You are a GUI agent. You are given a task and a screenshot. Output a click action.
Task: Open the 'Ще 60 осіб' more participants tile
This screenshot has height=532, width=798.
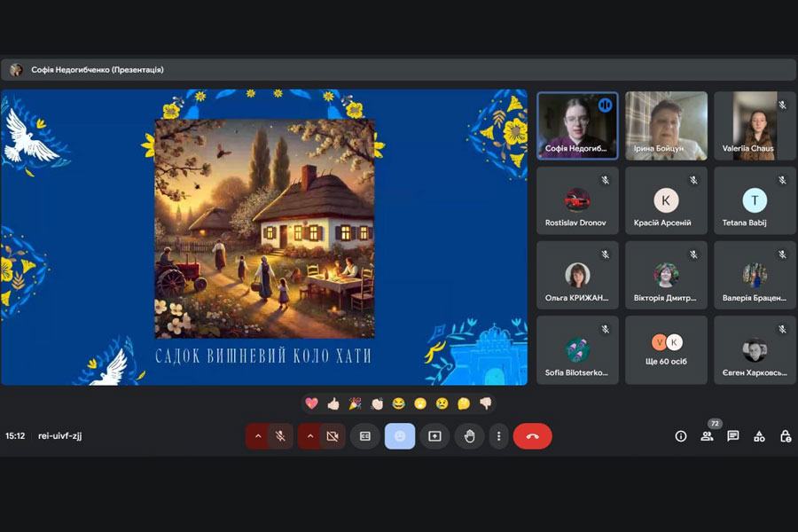click(666, 349)
